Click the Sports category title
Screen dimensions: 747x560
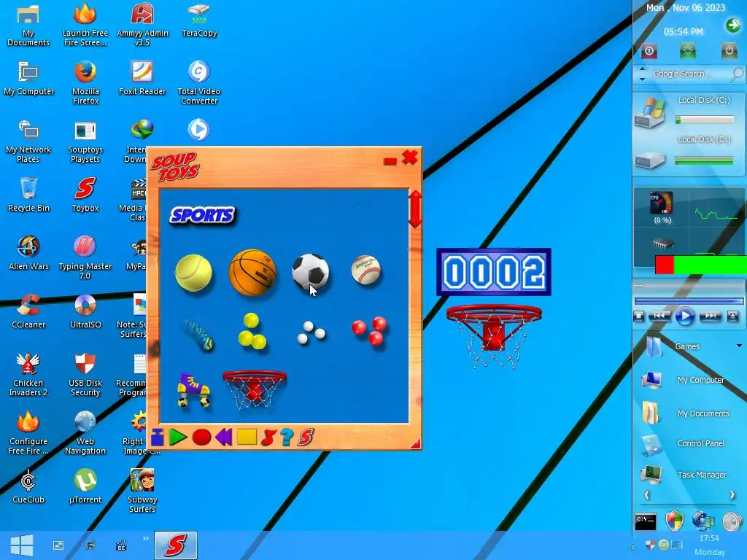[203, 216]
